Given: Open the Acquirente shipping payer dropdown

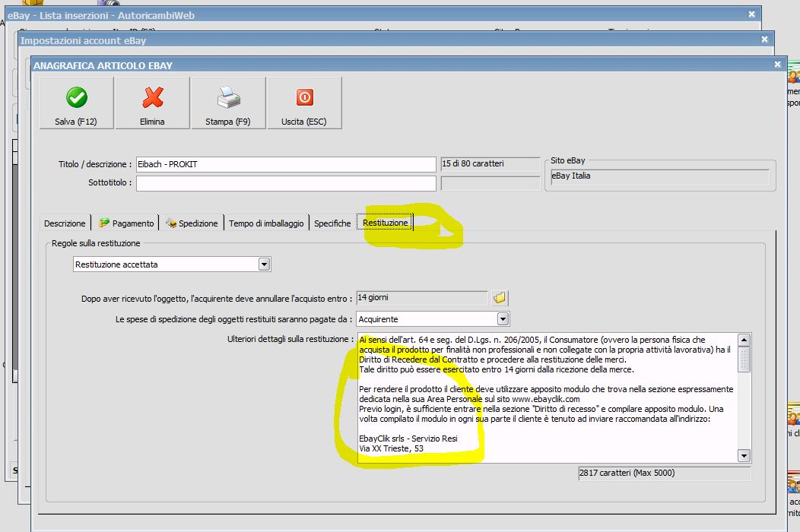Looking at the screenshot, I should click(x=503, y=318).
